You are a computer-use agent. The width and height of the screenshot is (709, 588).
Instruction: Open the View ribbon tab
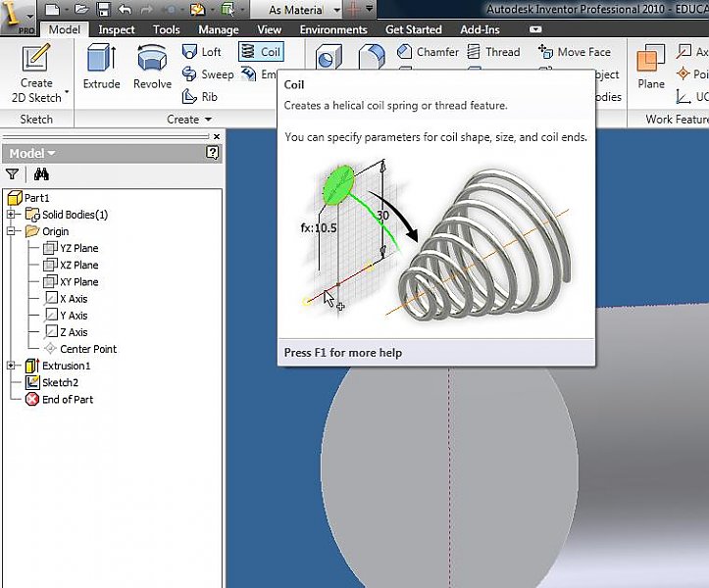coord(269,29)
